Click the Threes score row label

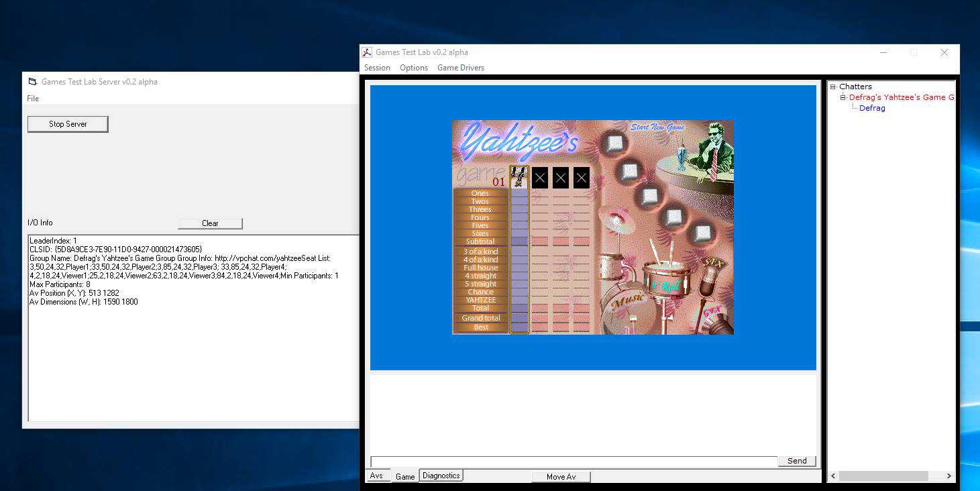click(x=480, y=209)
